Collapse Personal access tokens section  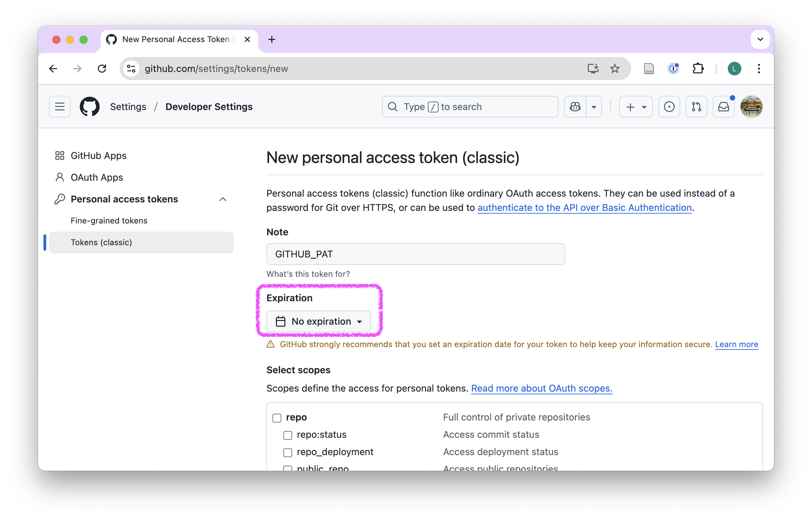click(223, 199)
